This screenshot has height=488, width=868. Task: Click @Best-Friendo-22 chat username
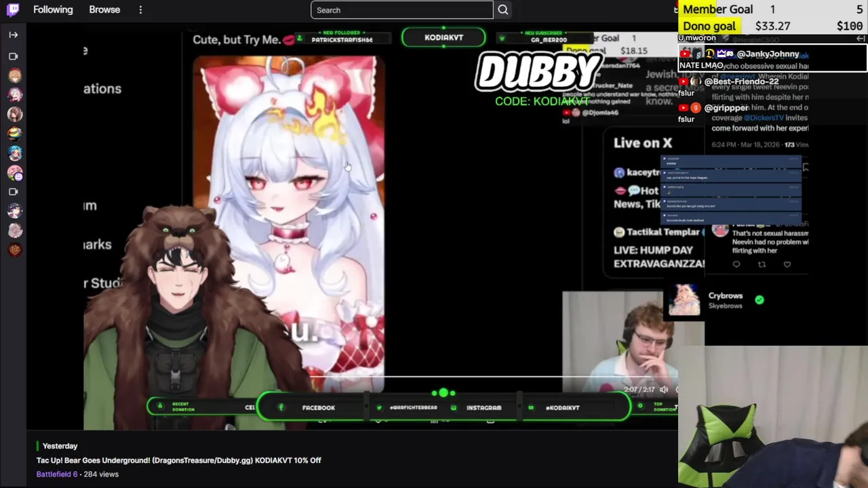tap(741, 81)
